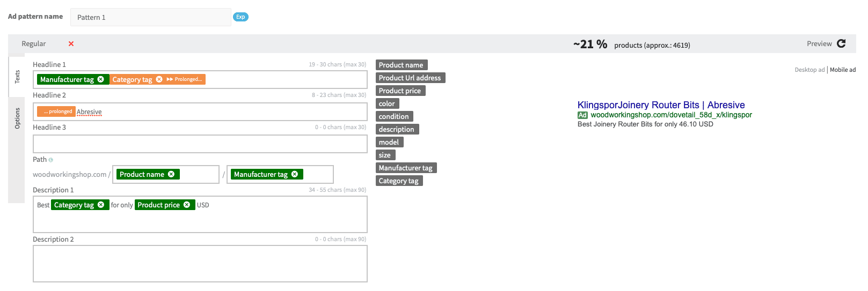Switch to Mobile ad preview
This screenshot has width=868, height=291.
click(x=843, y=70)
